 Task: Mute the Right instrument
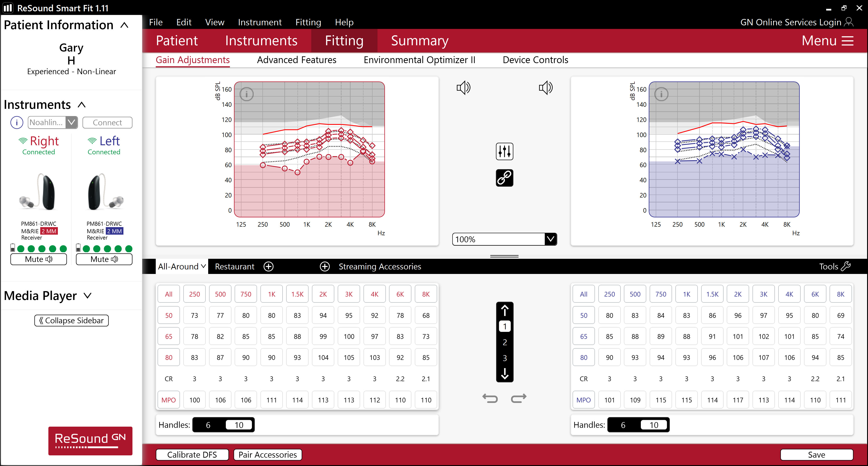click(38, 259)
